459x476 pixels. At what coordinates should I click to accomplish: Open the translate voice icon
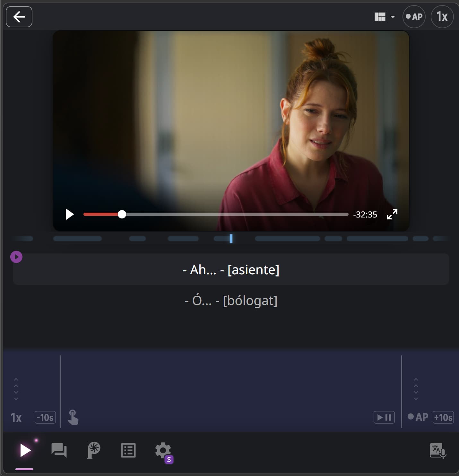coord(437,451)
